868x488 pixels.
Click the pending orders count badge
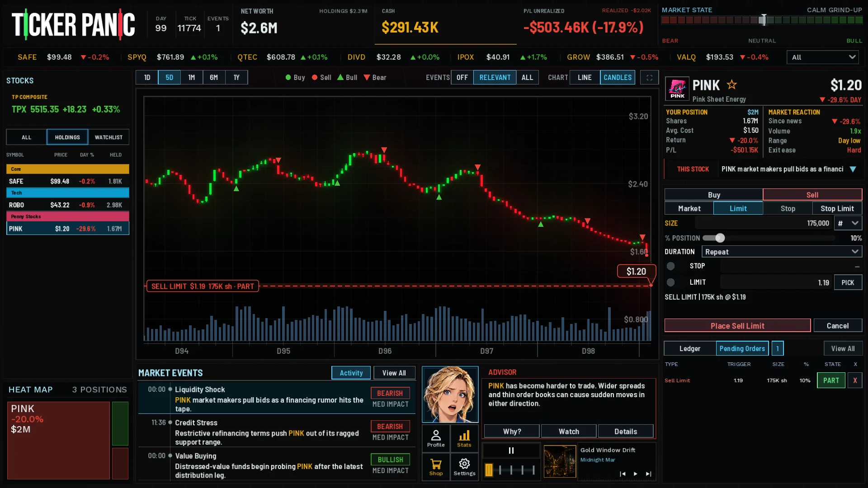coord(778,348)
